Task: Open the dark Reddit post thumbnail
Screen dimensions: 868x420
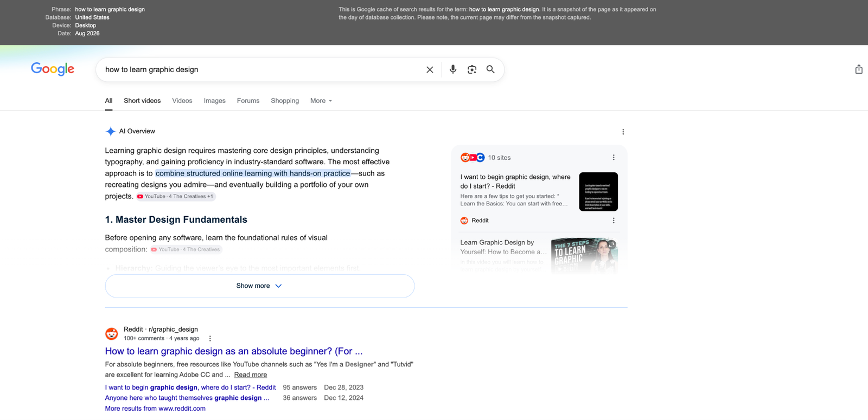Action: [598, 192]
